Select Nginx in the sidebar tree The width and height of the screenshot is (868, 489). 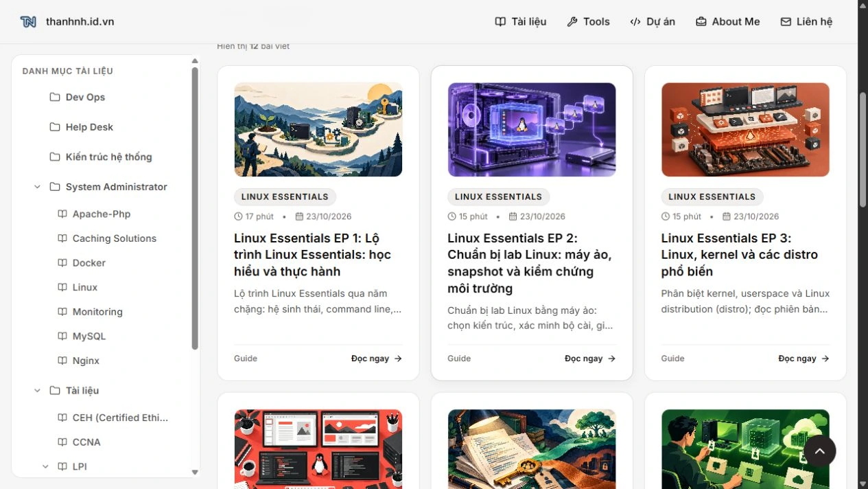coord(86,361)
